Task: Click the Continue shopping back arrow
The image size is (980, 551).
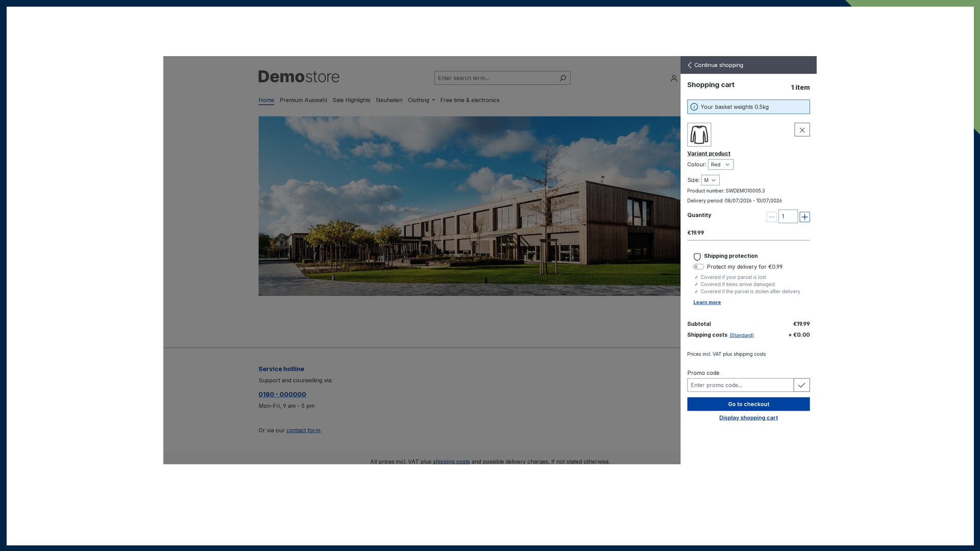Action: click(690, 65)
